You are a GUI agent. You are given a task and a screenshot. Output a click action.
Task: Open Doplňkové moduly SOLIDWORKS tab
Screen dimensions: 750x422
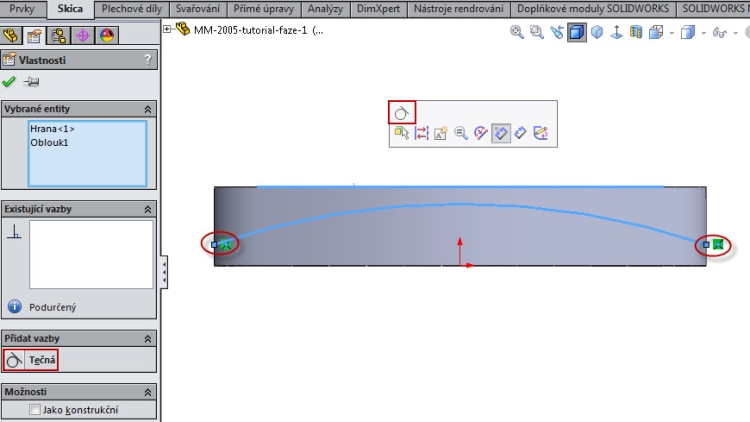tap(593, 9)
